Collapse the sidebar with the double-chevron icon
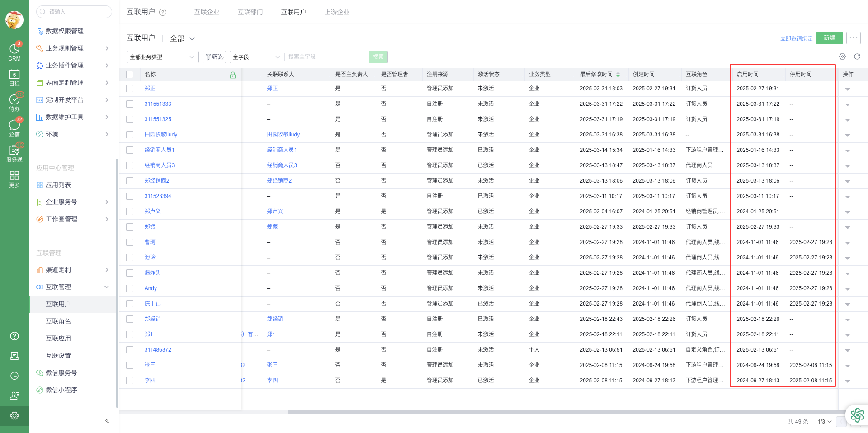The image size is (868, 433). click(x=107, y=420)
